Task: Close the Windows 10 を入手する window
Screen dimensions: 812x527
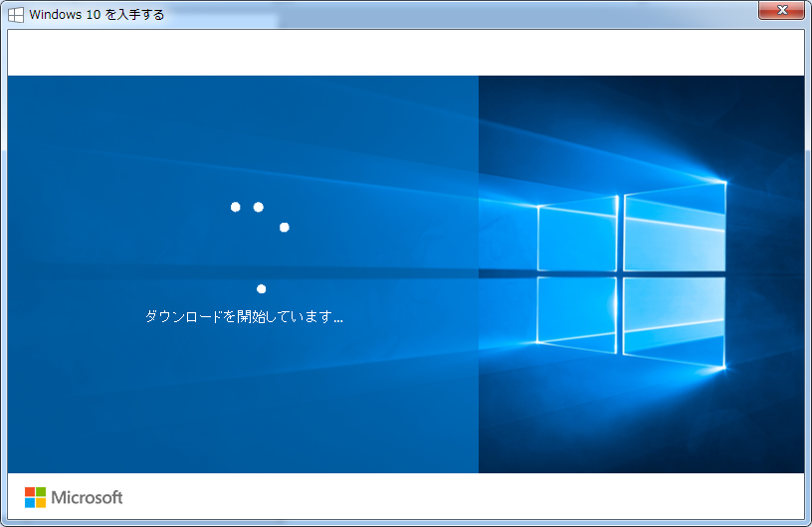Action: (782, 10)
